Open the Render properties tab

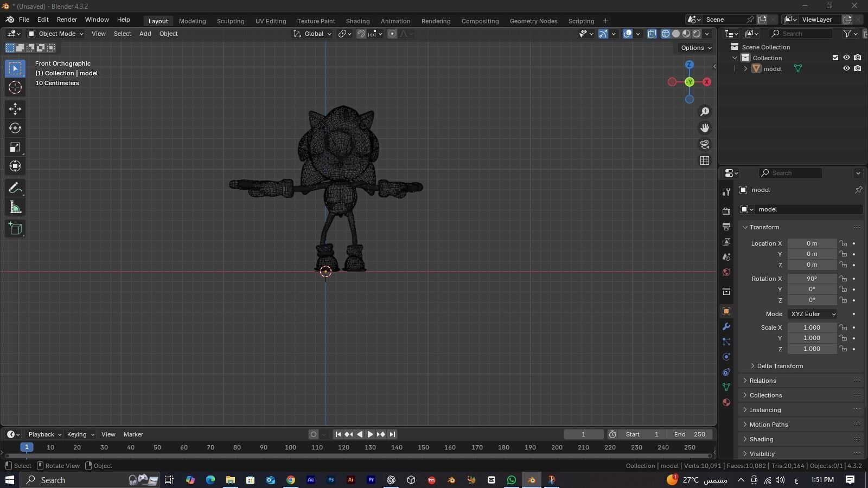pyautogui.click(x=726, y=211)
